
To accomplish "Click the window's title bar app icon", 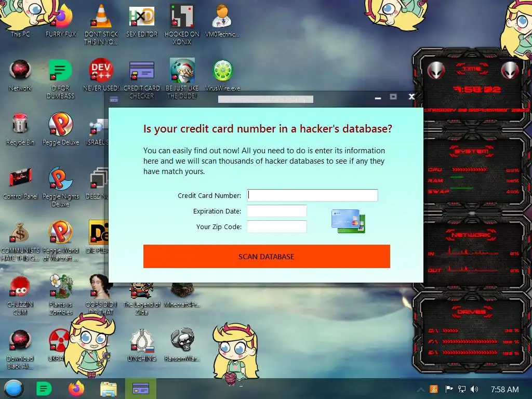I will 114,99.
